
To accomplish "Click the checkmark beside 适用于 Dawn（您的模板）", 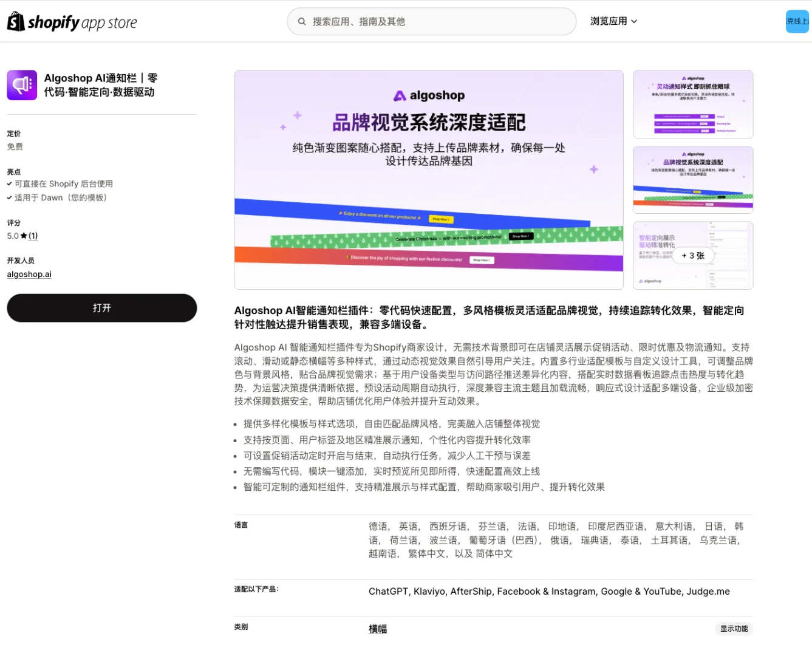I will click(x=10, y=197).
